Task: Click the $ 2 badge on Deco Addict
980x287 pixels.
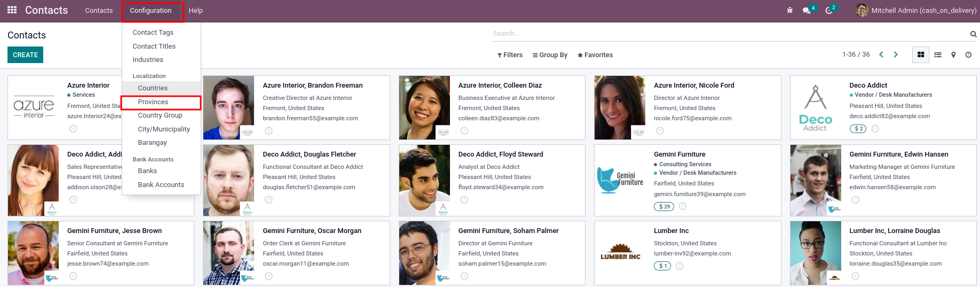Action: [x=858, y=129]
